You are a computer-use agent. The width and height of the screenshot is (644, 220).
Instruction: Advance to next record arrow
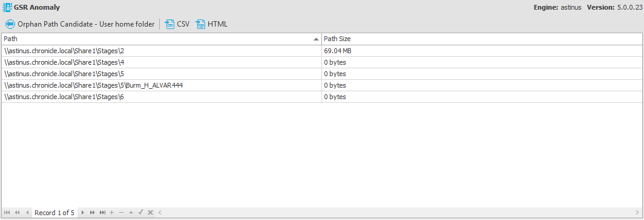82,213
